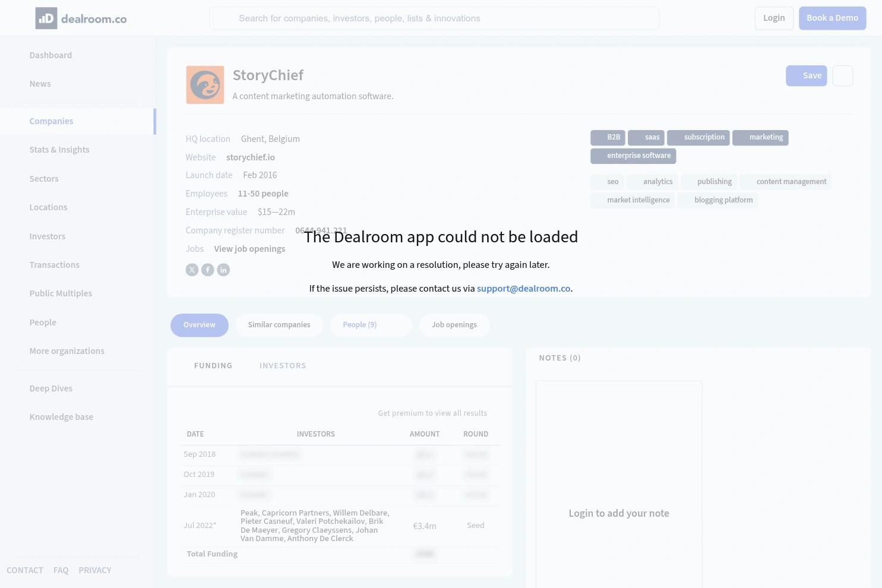Click the blogging platform tag
Image resolution: width=882 pixels, height=588 pixels.
point(717,200)
